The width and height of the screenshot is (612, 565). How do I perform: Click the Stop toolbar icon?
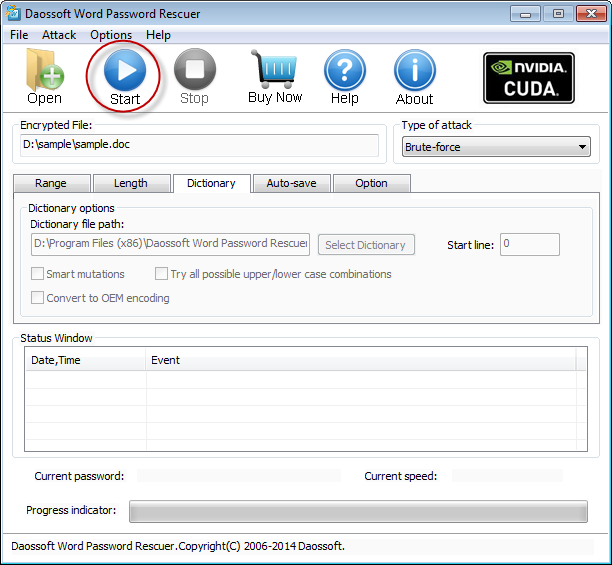click(x=194, y=76)
